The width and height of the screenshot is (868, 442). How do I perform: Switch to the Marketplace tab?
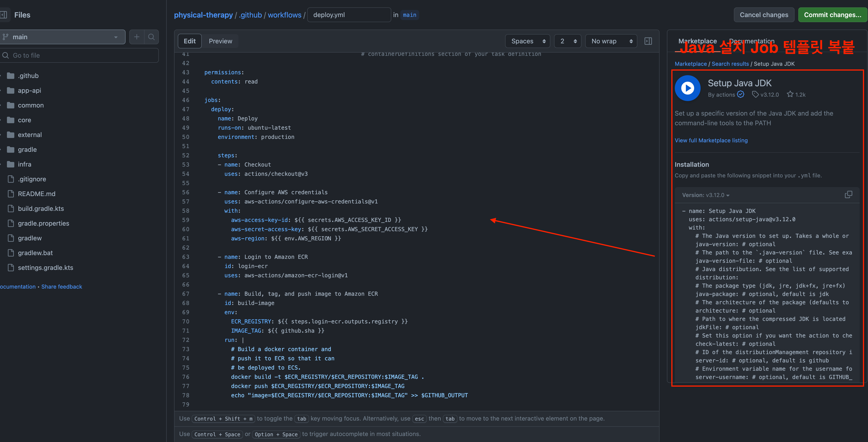tap(697, 41)
